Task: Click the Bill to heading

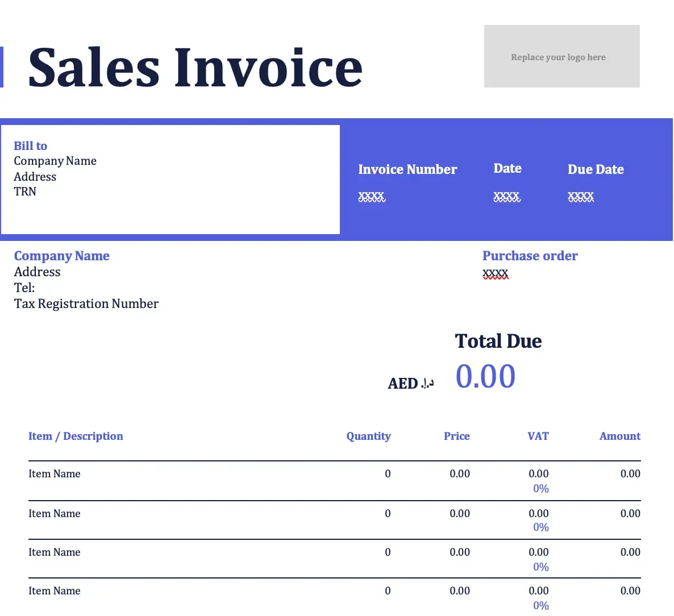Action: tap(30, 145)
